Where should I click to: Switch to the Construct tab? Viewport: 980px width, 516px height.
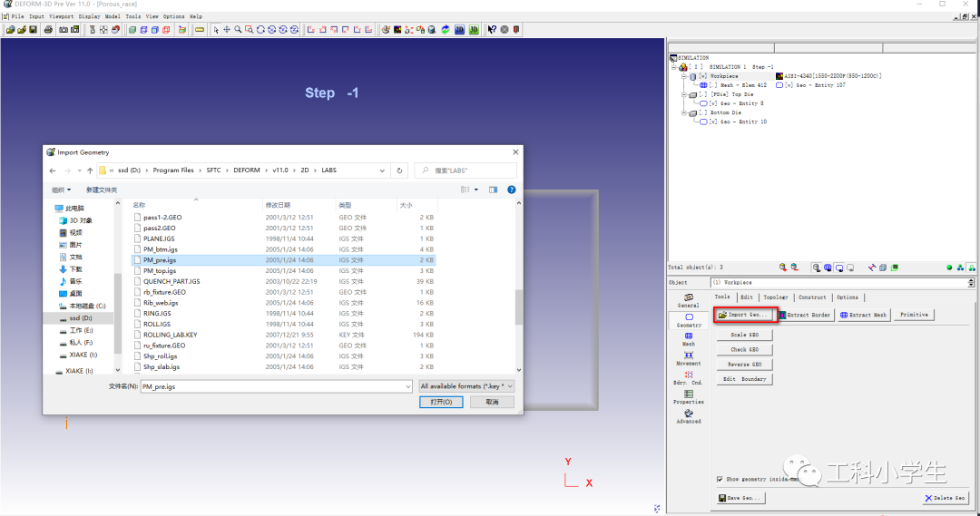tap(812, 297)
